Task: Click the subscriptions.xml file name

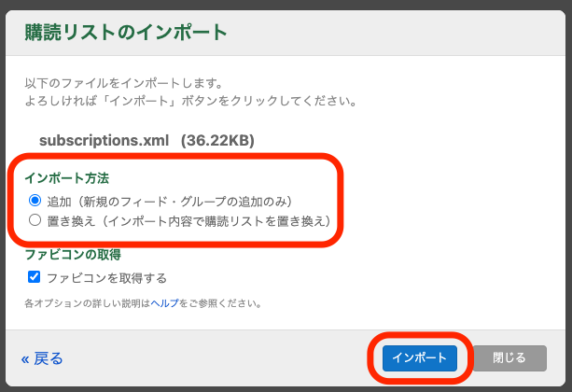Action: pyautogui.click(x=105, y=141)
